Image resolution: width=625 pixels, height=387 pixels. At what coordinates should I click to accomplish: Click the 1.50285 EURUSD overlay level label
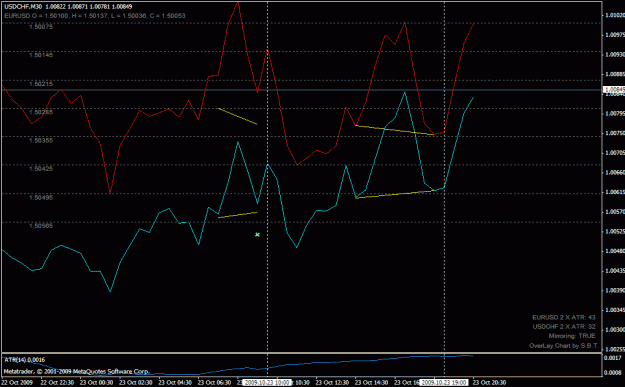click(x=41, y=112)
